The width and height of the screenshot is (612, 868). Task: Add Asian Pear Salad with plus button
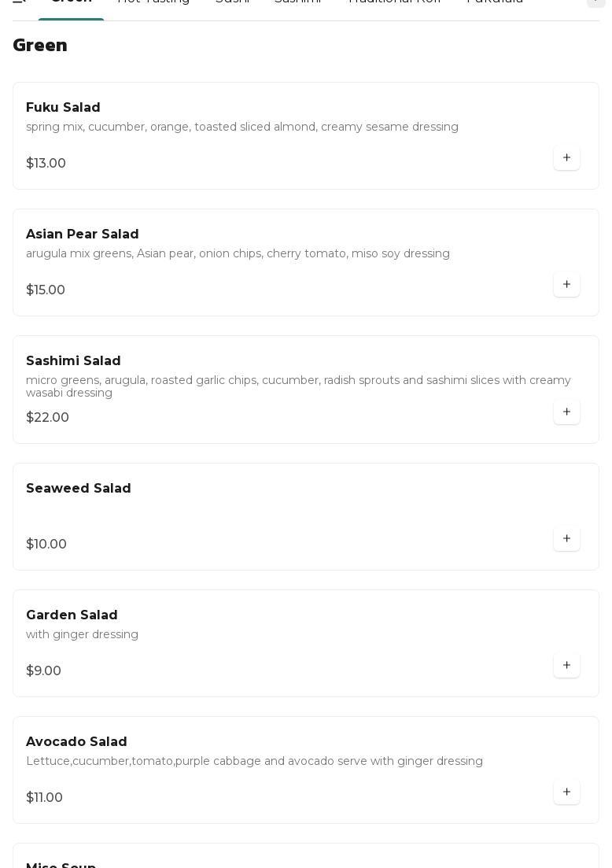coord(566,285)
